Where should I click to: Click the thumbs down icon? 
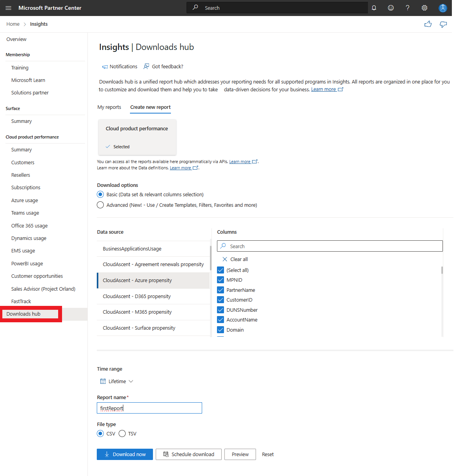[443, 24]
